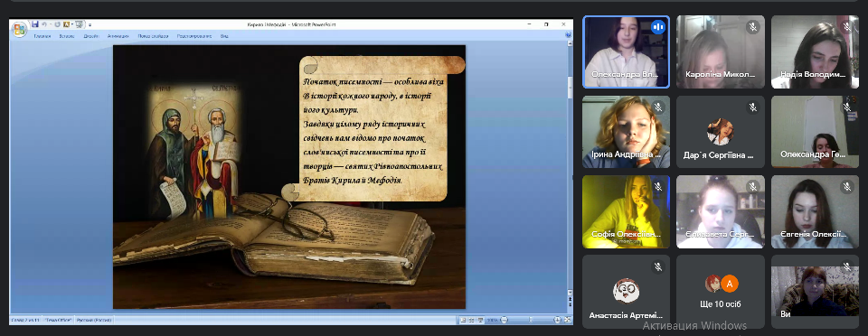Open the Главная ribbon tab

click(x=42, y=36)
